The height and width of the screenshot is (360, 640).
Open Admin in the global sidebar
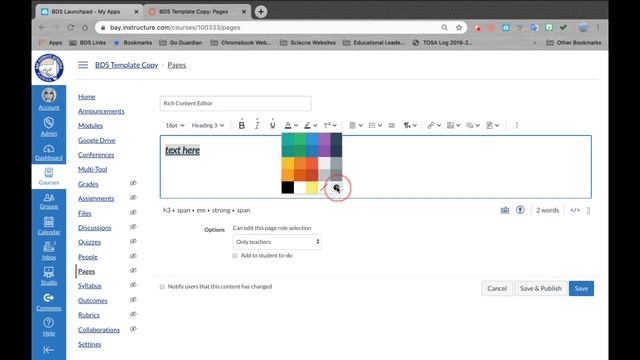pyautogui.click(x=49, y=127)
